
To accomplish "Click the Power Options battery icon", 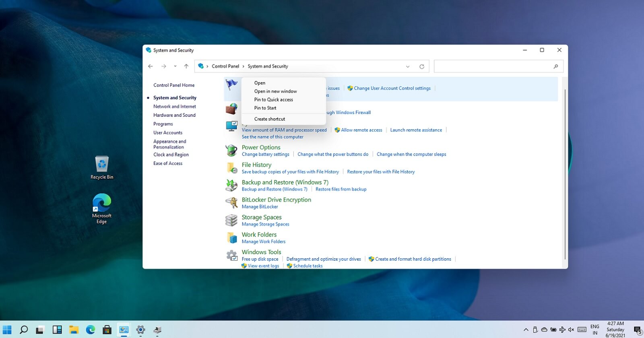I will [x=231, y=150].
